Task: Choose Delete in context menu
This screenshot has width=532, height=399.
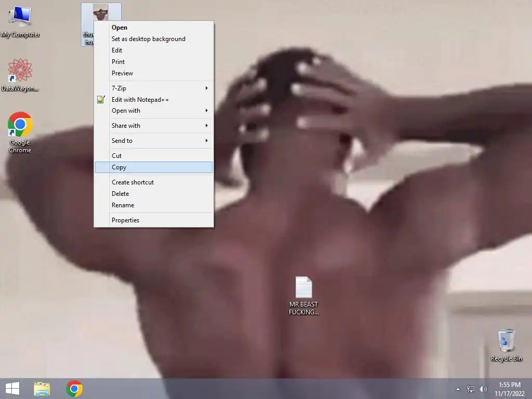Action: click(154, 194)
